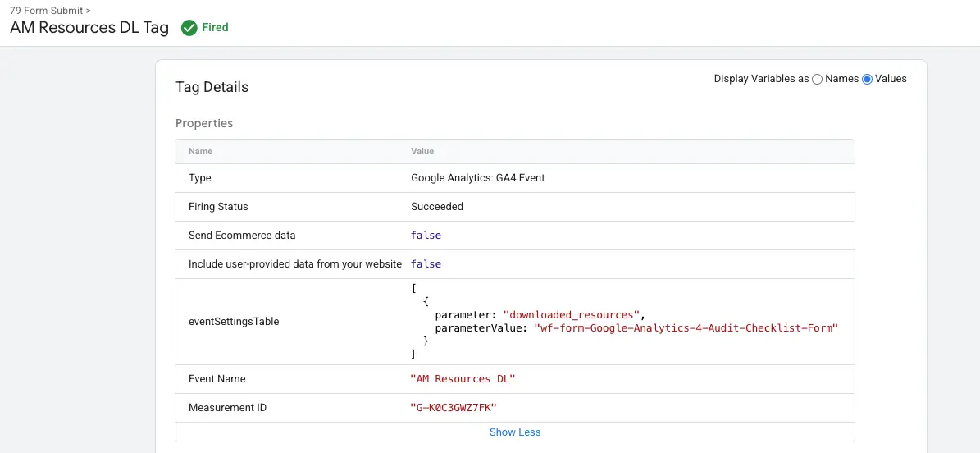
Task: Click the Tag Details heading
Action: point(212,87)
